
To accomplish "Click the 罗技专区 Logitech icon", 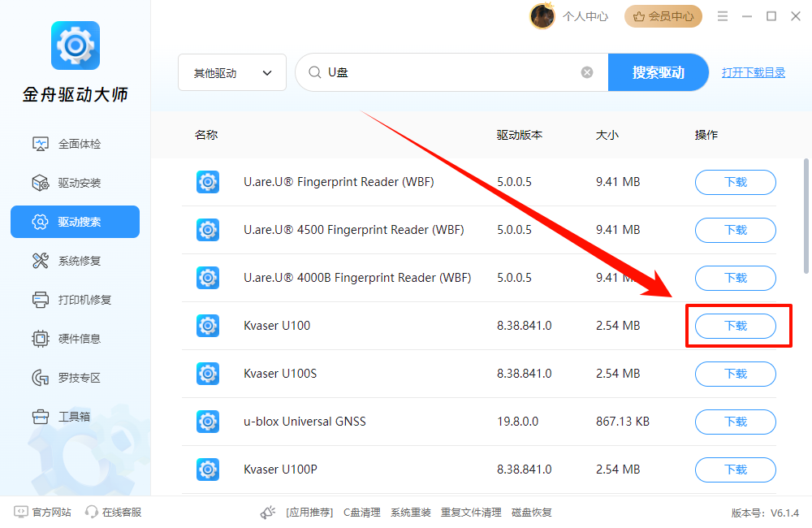I will point(41,378).
